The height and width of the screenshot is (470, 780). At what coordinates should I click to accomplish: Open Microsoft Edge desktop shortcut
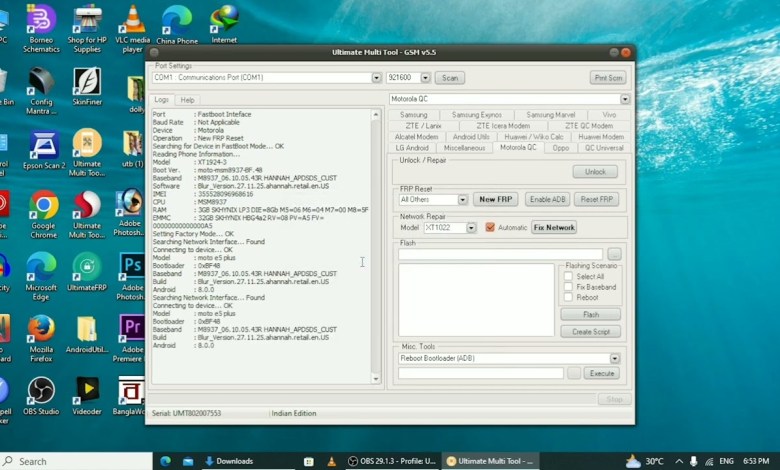[41, 277]
